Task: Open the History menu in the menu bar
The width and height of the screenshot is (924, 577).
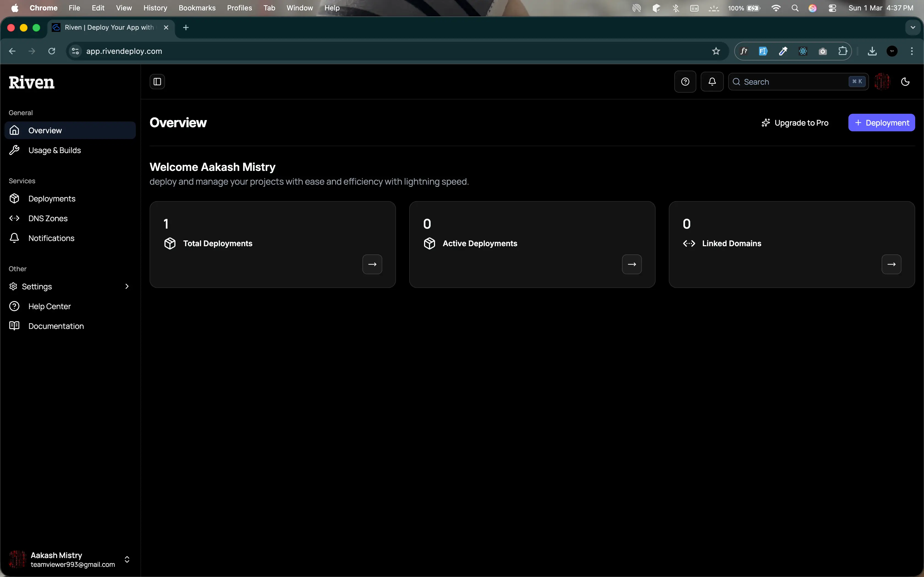Action: click(155, 8)
